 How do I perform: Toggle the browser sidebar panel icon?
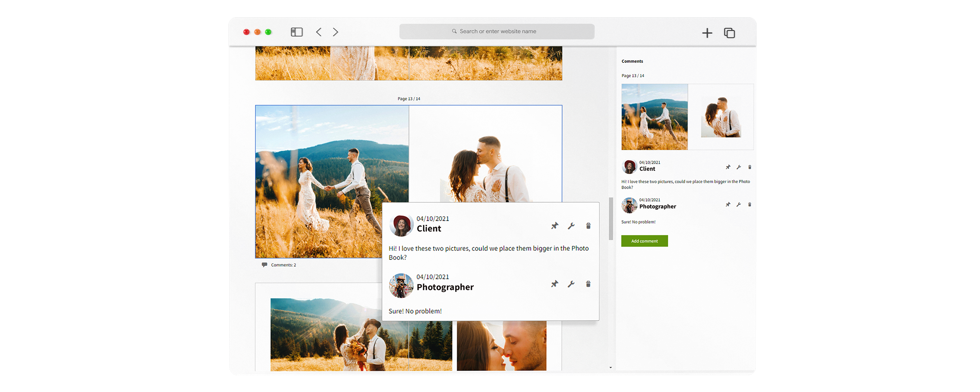point(296,32)
